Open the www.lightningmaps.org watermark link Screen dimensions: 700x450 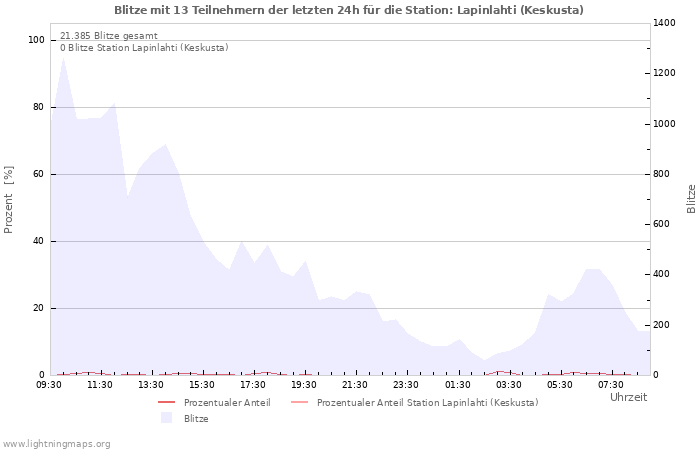(x=57, y=443)
